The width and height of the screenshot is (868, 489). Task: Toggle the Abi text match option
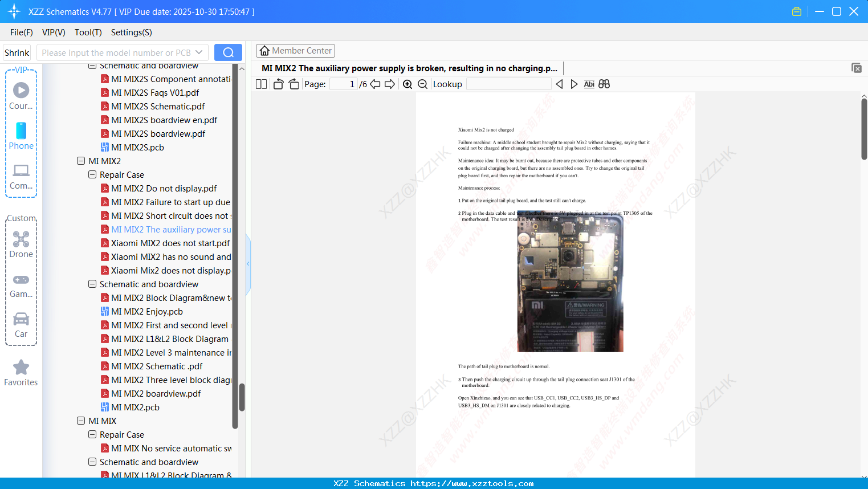click(589, 84)
